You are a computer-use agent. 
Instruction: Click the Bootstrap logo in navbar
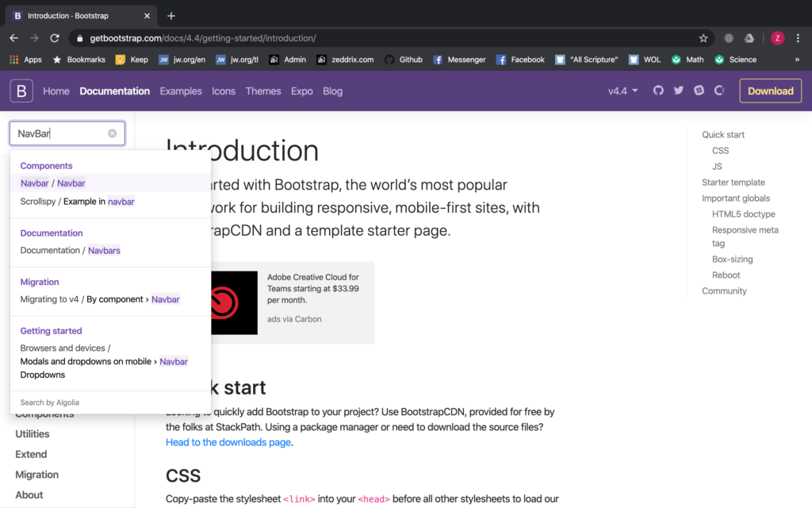point(21,90)
